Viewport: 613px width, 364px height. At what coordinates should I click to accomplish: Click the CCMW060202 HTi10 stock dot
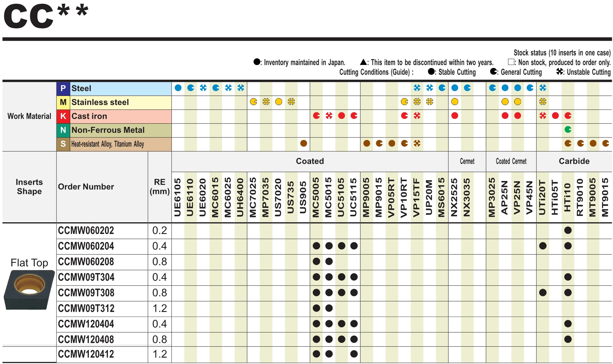568,230
